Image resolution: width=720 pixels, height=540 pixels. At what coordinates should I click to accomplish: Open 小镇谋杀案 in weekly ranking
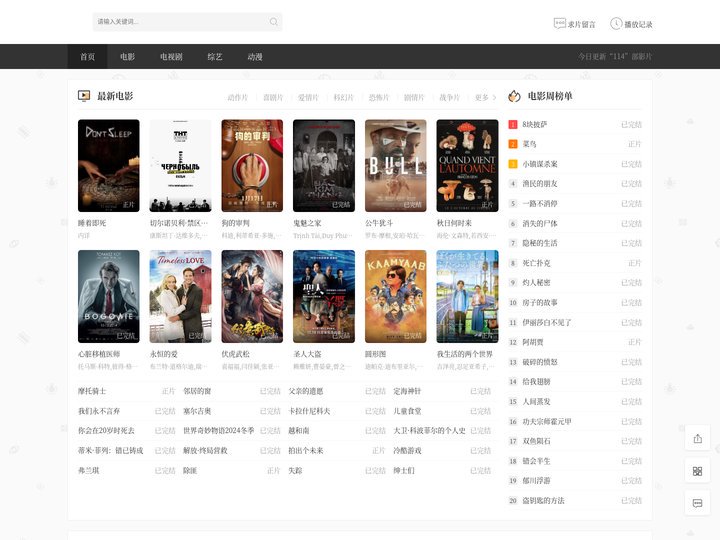click(540, 164)
